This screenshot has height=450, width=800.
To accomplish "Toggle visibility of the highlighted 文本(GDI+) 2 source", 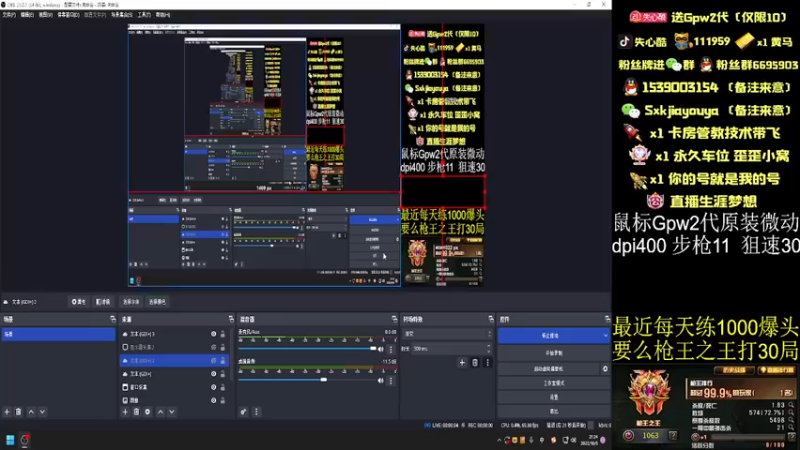I will (213, 361).
